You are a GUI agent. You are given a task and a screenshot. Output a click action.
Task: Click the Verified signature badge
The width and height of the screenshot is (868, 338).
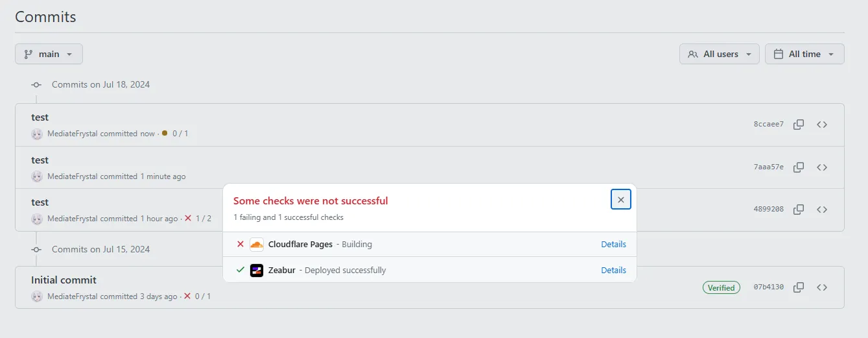[x=721, y=287]
